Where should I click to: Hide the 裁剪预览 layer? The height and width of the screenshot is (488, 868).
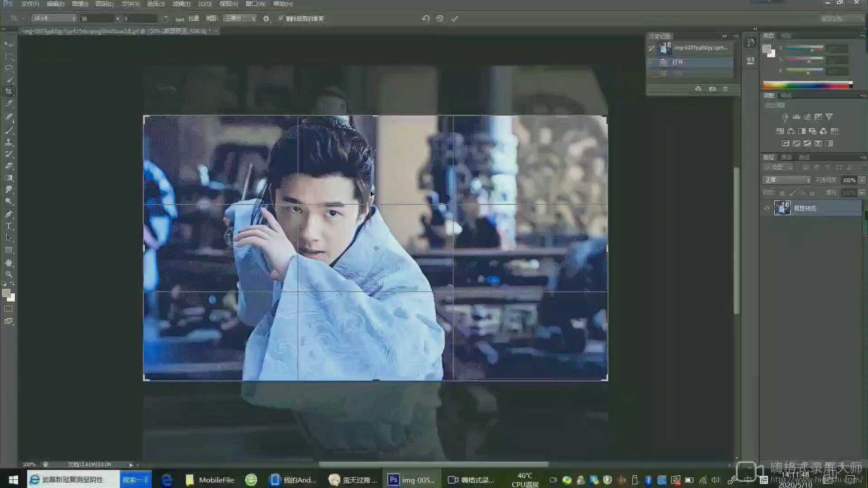pos(767,208)
